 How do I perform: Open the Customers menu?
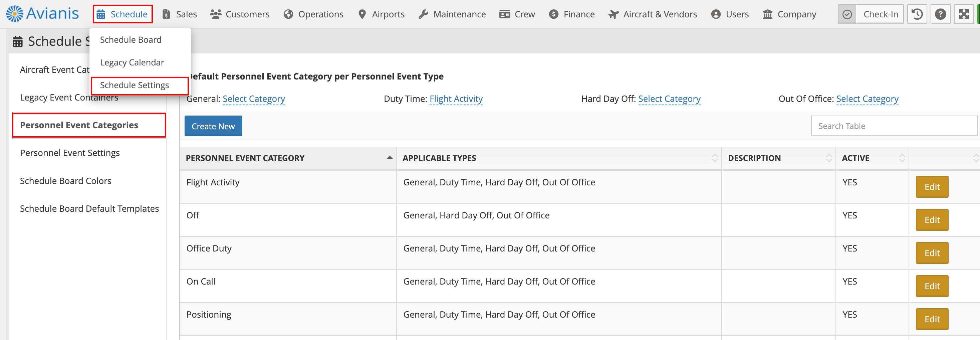tap(240, 14)
